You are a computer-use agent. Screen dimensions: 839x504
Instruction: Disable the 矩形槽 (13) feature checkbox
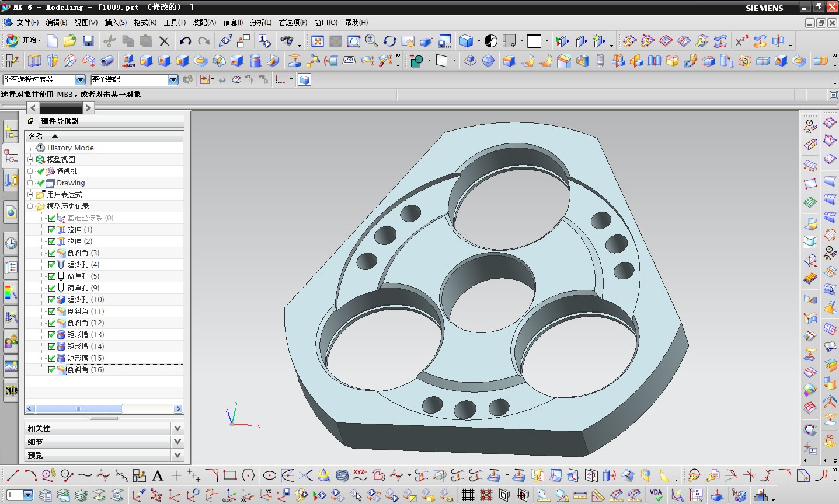[x=52, y=335]
